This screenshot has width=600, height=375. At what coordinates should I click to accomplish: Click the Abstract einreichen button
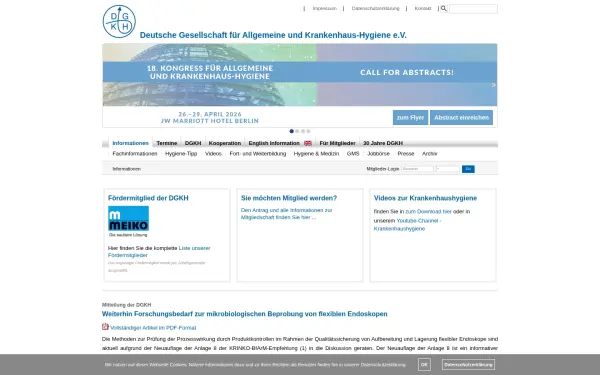coord(461,117)
